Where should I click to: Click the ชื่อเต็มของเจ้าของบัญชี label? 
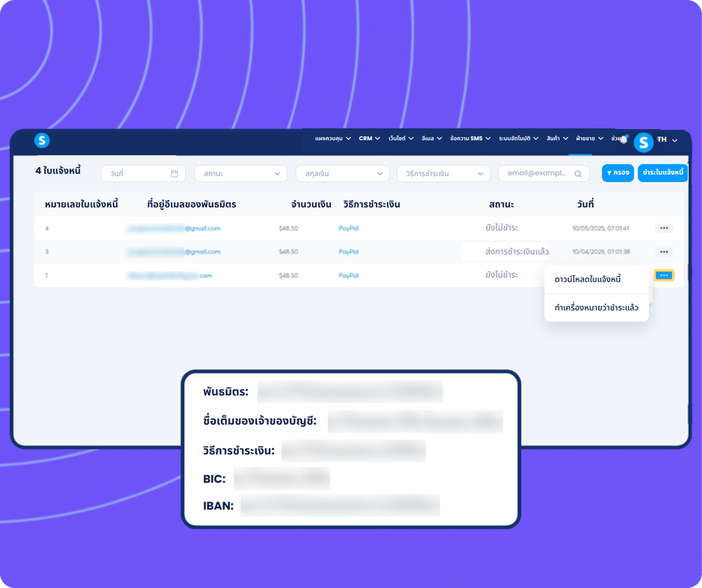260,421
